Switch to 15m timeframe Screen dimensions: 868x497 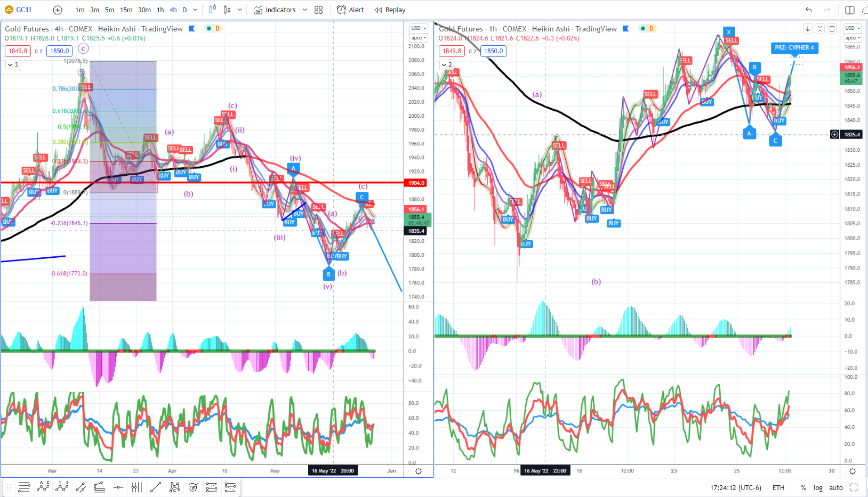(x=126, y=10)
